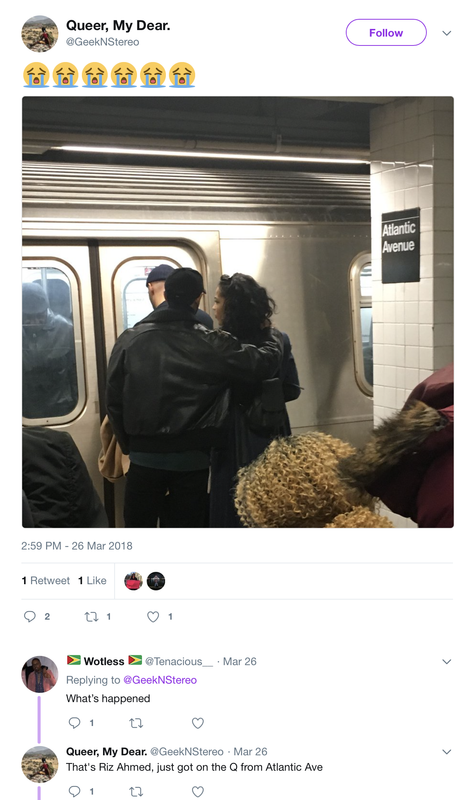Open the GeekNStereo profile avatar at top

[x=39, y=34]
